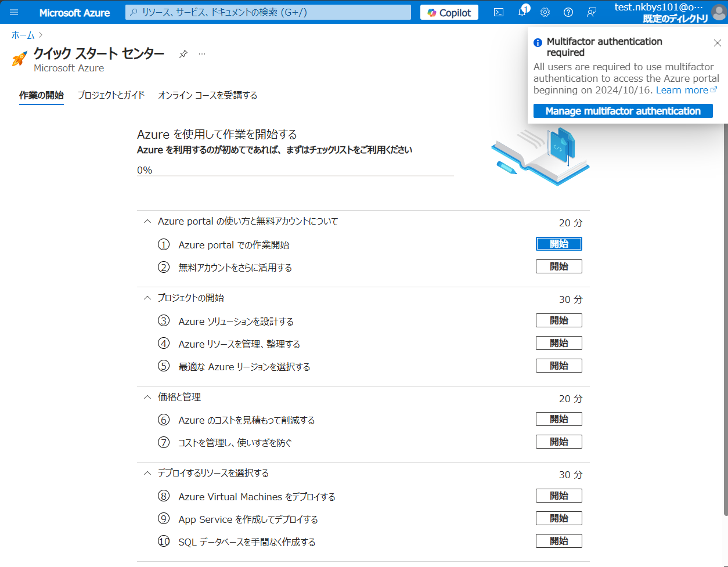The image size is (728, 567).
Task: Open the help question mark icon
Action: click(568, 12)
